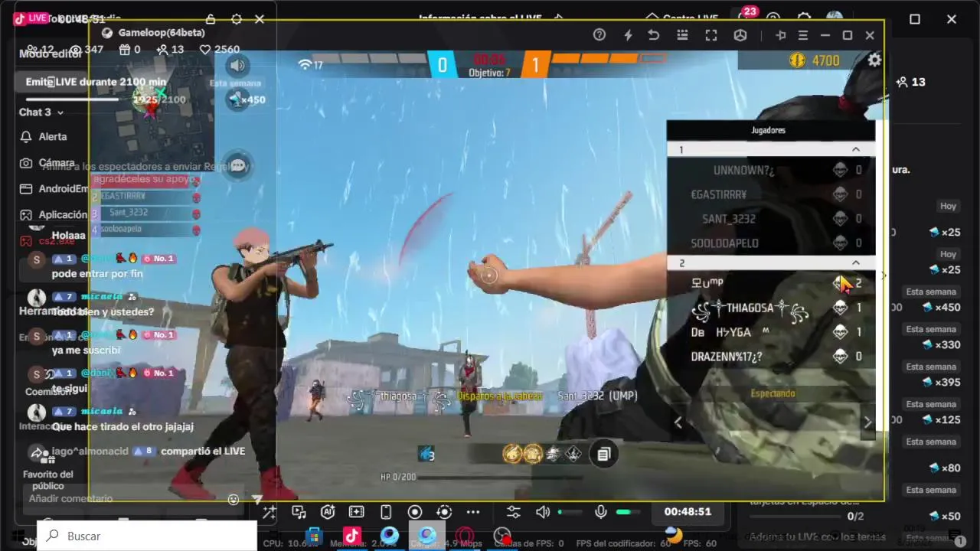Click the magic wand effects icon
980x551 pixels.
[x=269, y=512]
